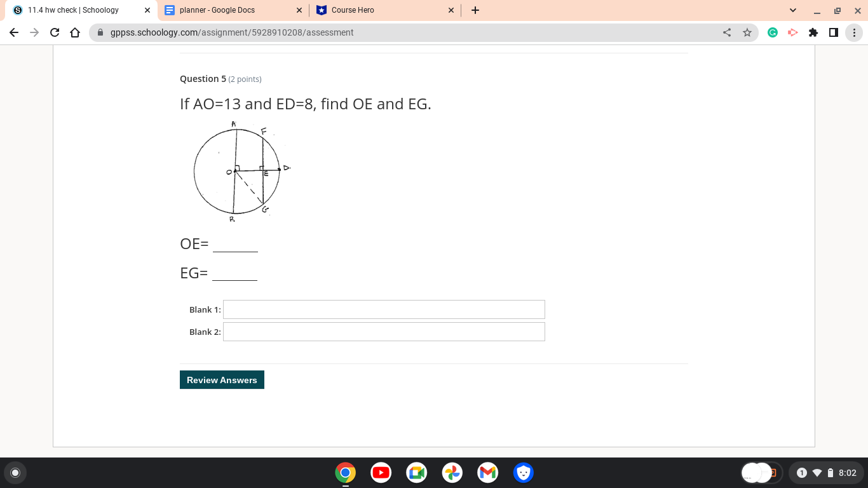Screen dimensions: 868x488
Task: Go forward to the next page
Action: [x=34, y=32]
